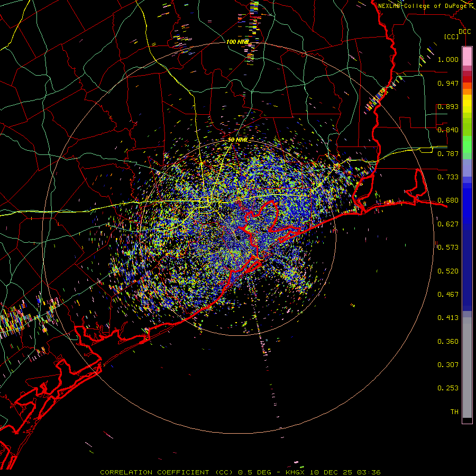Select the 0.680 scale value
Image resolution: width=476 pixels, height=476 pixels.
448,200
